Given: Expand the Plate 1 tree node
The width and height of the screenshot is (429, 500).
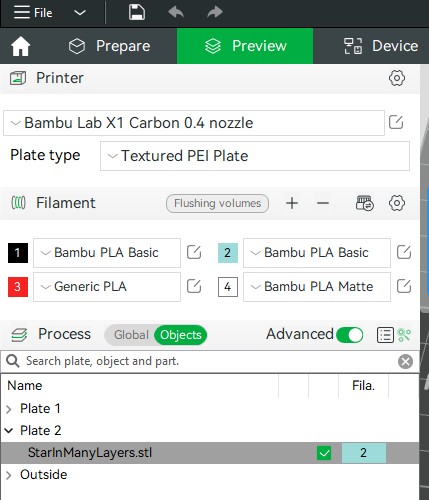Looking at the screenshot, I should (9, 409).
